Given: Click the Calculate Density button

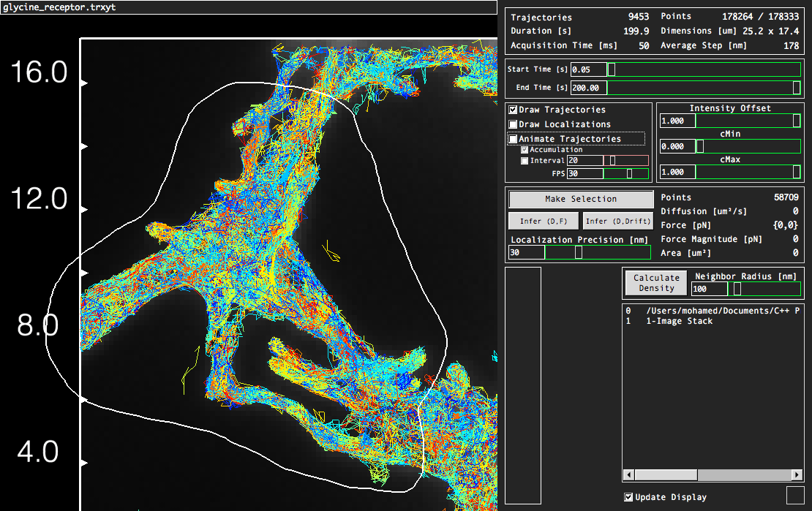Looking at the screenshot, I should pyautogui.click(x=656, y=283).
